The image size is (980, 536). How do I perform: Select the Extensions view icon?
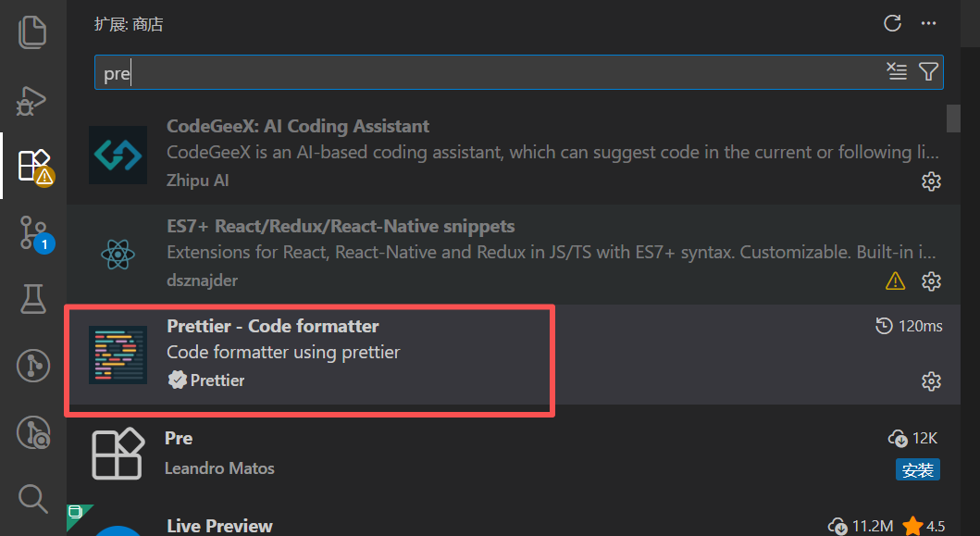point(34,167)
